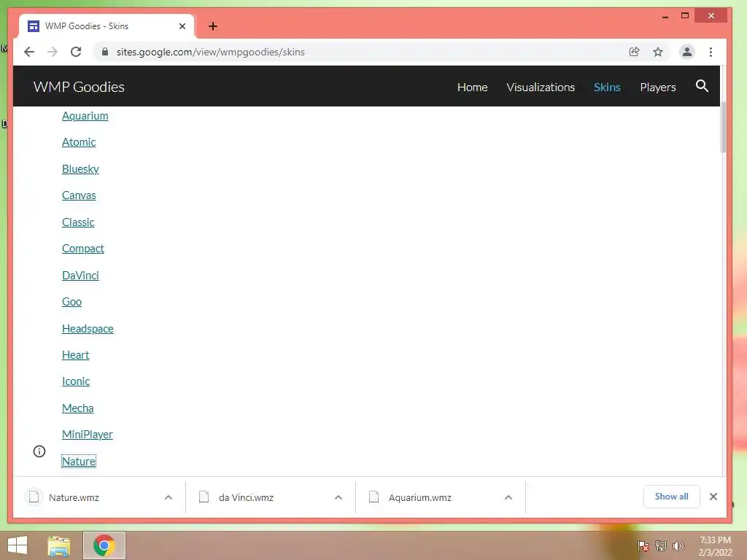The width and height of the screenshot is (747, 560).
Task: View site info via lock icon
Action: click(x=105, y=52)
